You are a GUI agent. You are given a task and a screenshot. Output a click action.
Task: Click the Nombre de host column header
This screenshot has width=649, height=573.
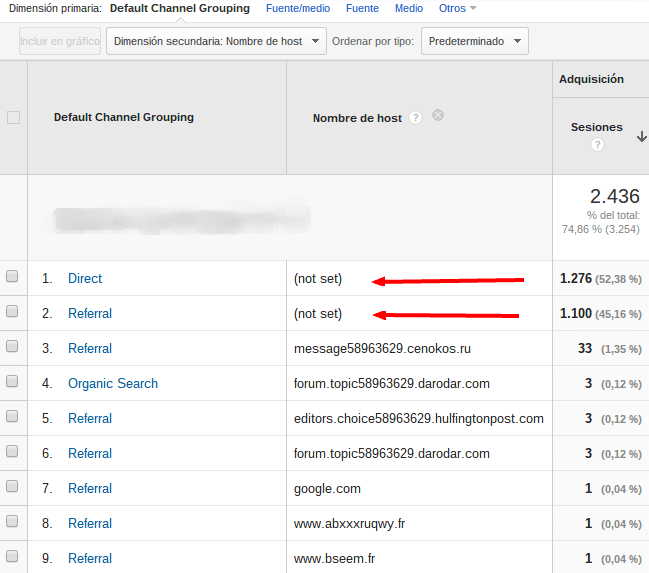point(357,118)
